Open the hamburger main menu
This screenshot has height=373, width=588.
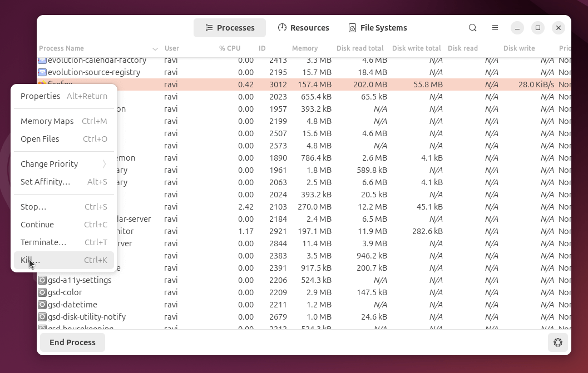click(x=495, y=28)
